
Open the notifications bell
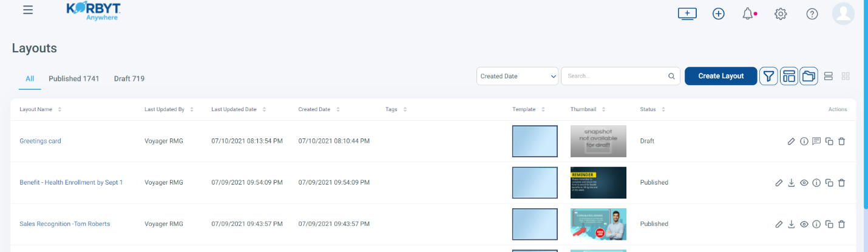(x=749, y=14)
